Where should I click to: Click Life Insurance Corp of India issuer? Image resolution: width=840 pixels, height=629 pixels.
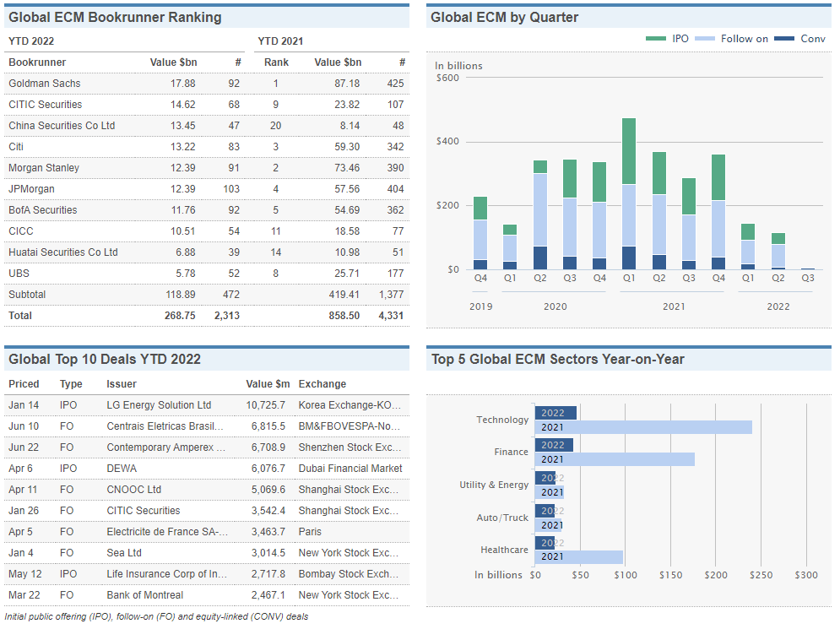(166, 574)
